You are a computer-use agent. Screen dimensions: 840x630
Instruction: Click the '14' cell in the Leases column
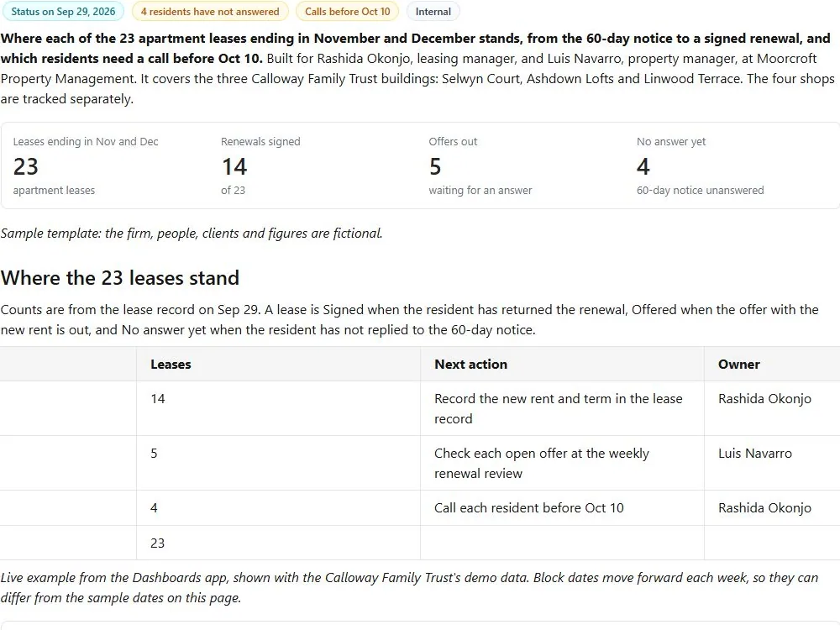(278, 409)
